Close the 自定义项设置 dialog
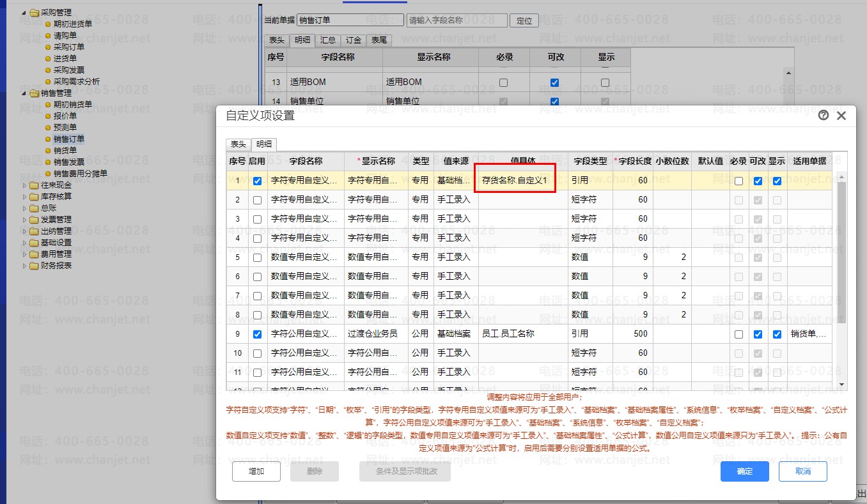Viewport: 867px width, 504px height. (841, 116)
